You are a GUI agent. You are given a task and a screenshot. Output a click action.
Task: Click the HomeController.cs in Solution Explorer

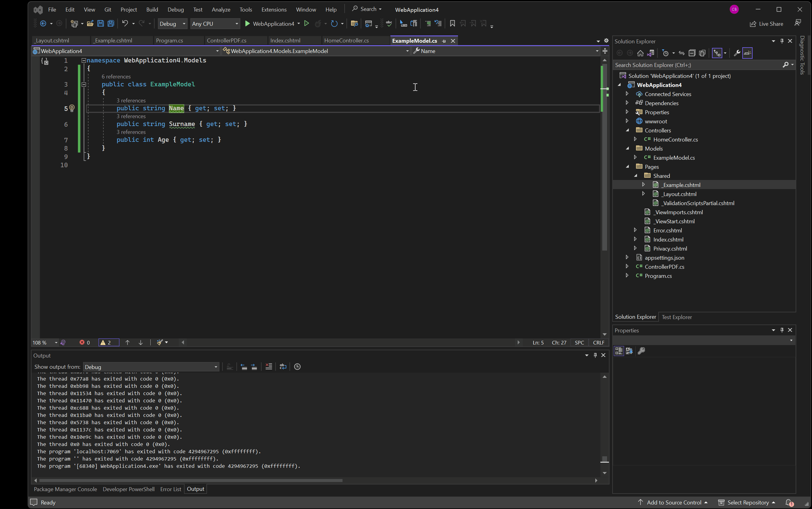tap(676, 139)
